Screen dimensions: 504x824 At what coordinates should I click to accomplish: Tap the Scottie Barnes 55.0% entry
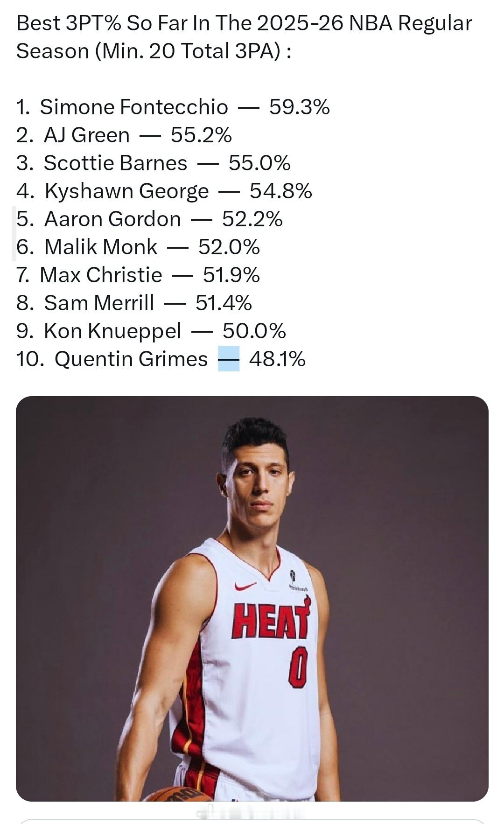click(x=153, y=163)
